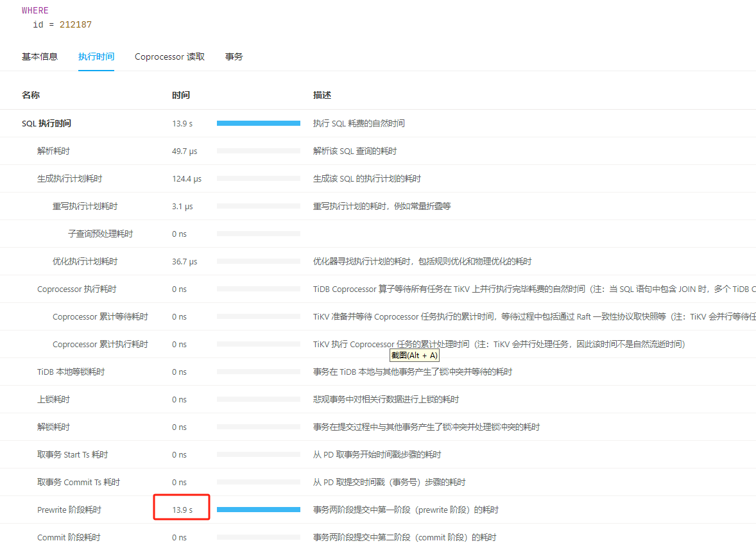Image resolution: width=756 pixels, height=550 pixels.
Task: Click the 13.9 s value highlighted in red
Action: [x=182, y=510]
